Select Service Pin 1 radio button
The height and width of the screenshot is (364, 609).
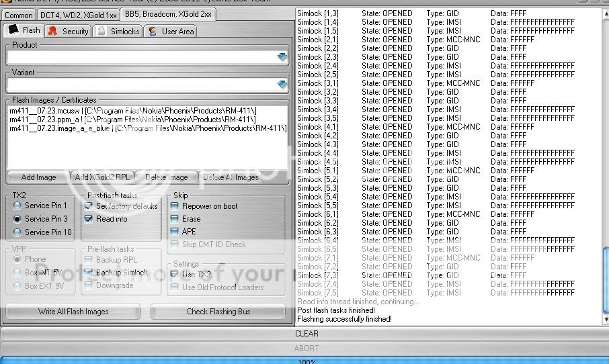pos(17,206)
